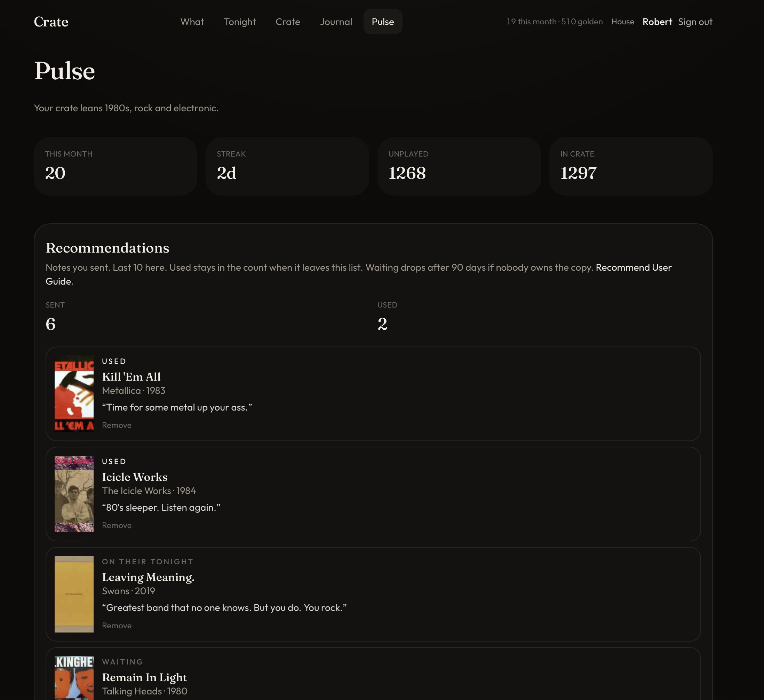
Task: Remove the Icicle Works recommendation
Action: (x=117, y=525)
